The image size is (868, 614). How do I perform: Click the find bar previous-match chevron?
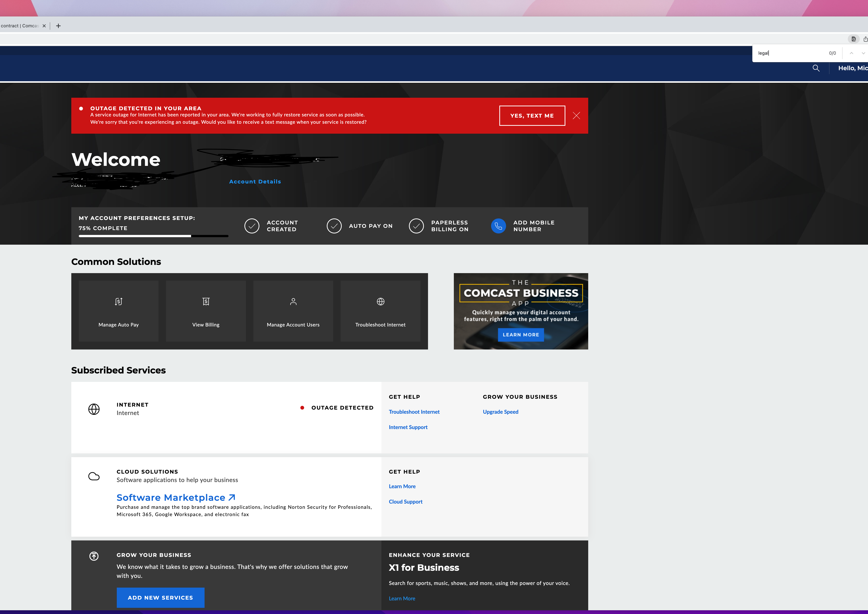pyautogui.click(x=851, y=53)
